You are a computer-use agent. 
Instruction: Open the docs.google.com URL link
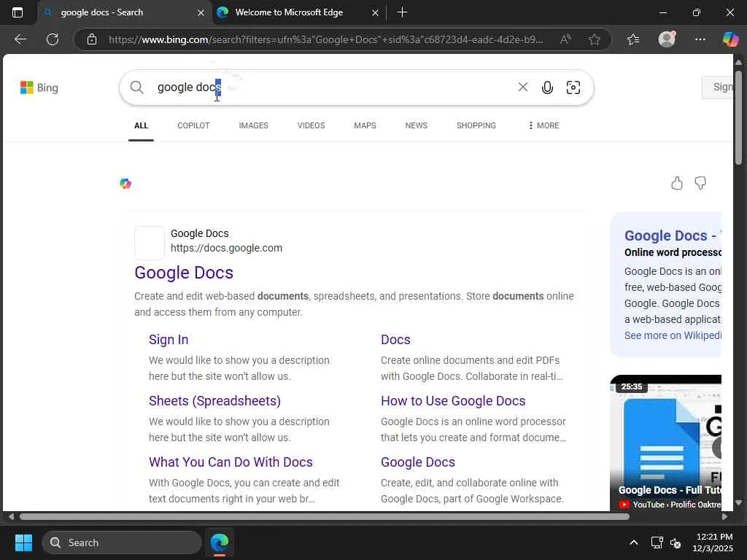point(226,248)
